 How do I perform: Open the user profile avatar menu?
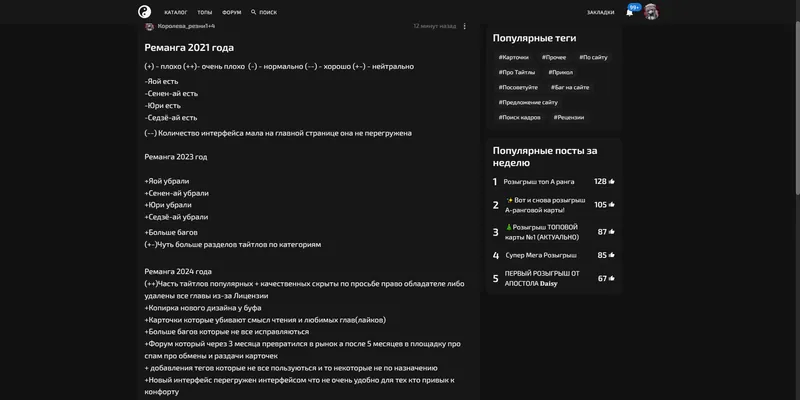pyautogui.click(x=651, y=12)
